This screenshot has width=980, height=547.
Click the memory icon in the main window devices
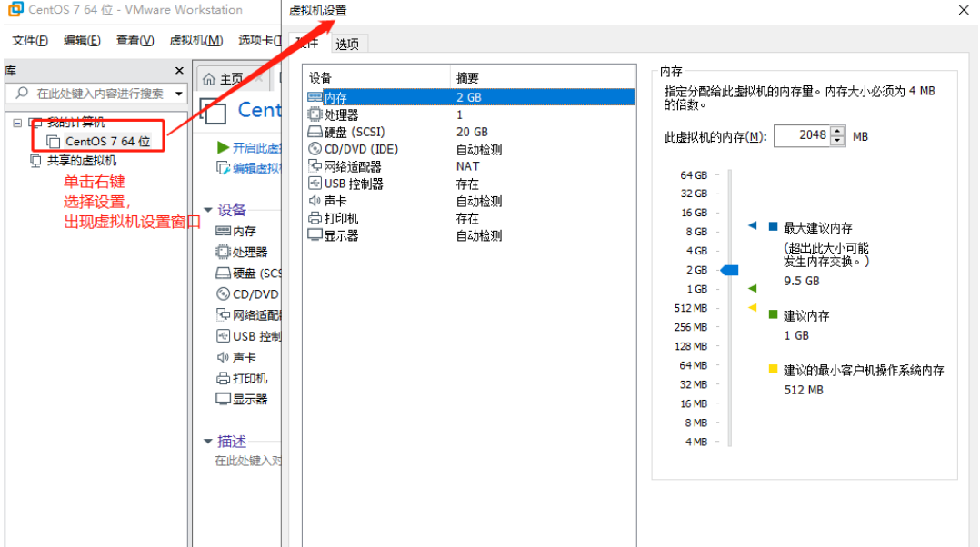[223, 231]
